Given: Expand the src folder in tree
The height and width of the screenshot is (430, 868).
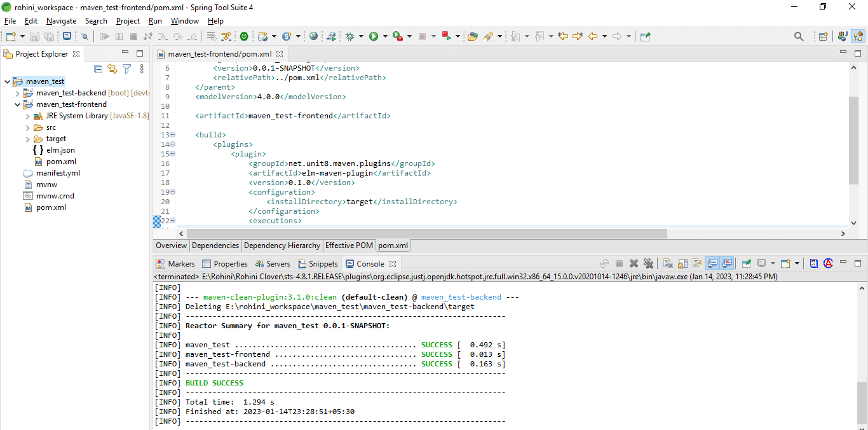Looking at the screenshot, I should pyautogui.click(x=27, y=127).
